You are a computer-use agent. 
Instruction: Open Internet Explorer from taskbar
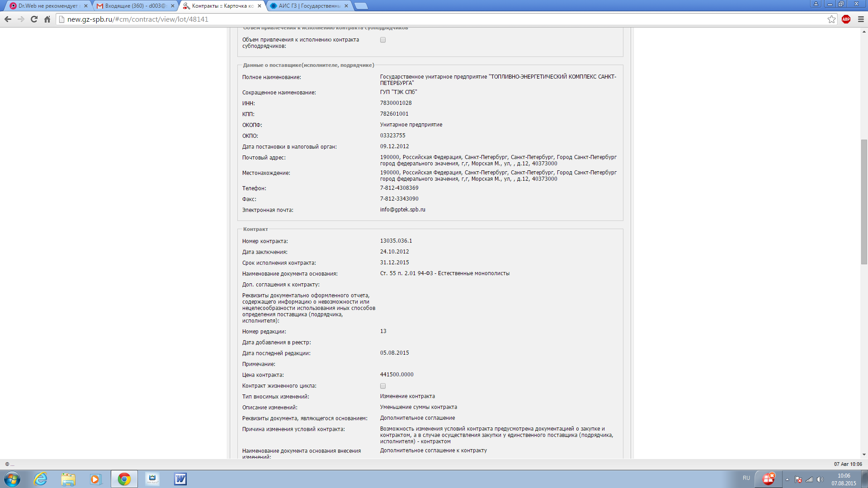tap(41, 479)
